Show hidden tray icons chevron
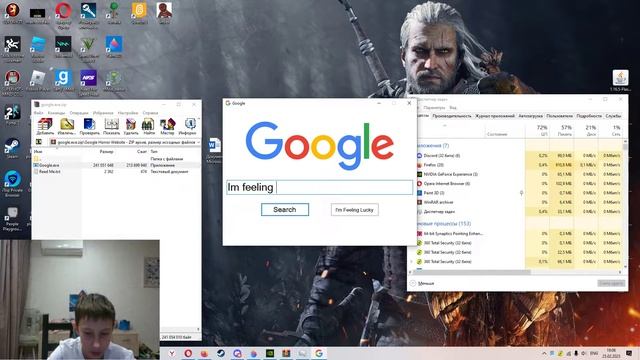Viewport: 640px width, 360px height. point(544,353)
